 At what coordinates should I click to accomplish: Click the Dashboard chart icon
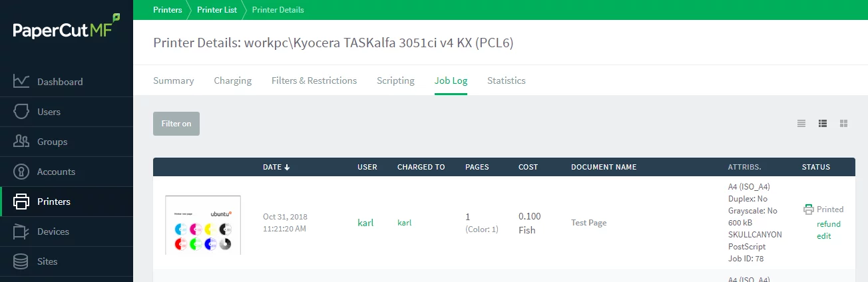[21, 81]
